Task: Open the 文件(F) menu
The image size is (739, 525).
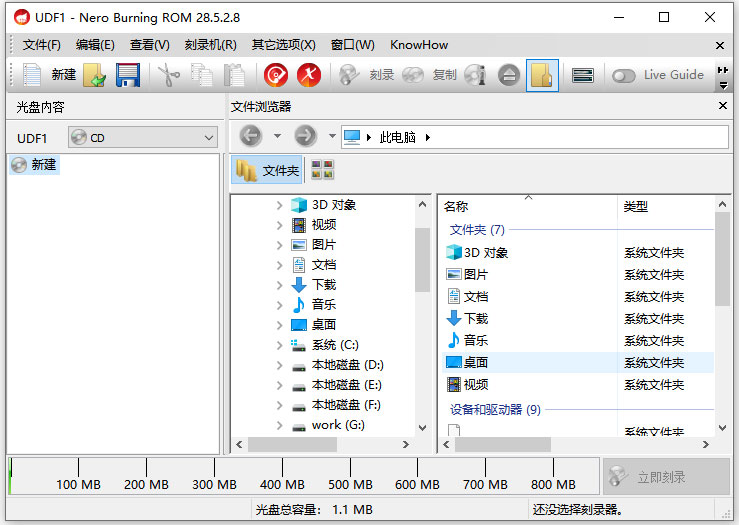Action: (41, 45)
